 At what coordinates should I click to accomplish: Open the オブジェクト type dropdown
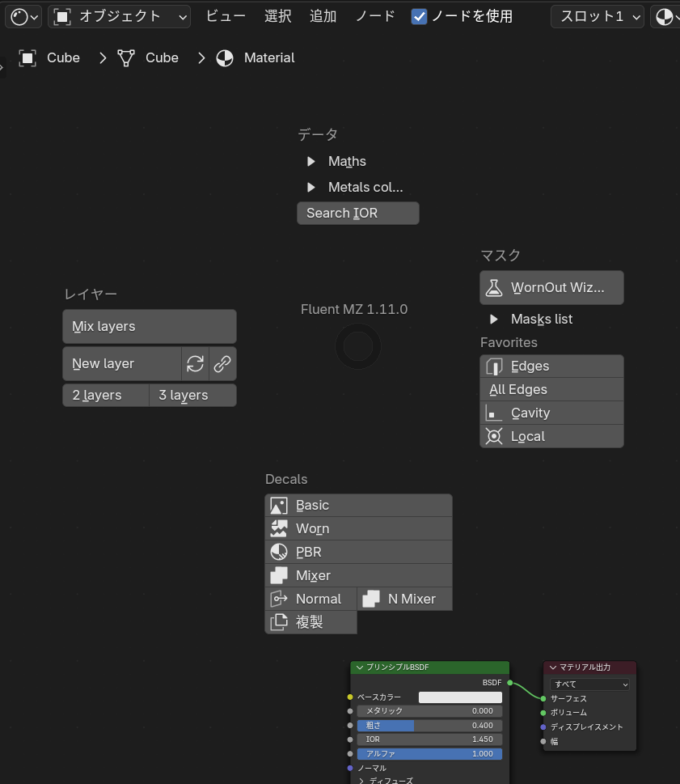click(119, 16)
